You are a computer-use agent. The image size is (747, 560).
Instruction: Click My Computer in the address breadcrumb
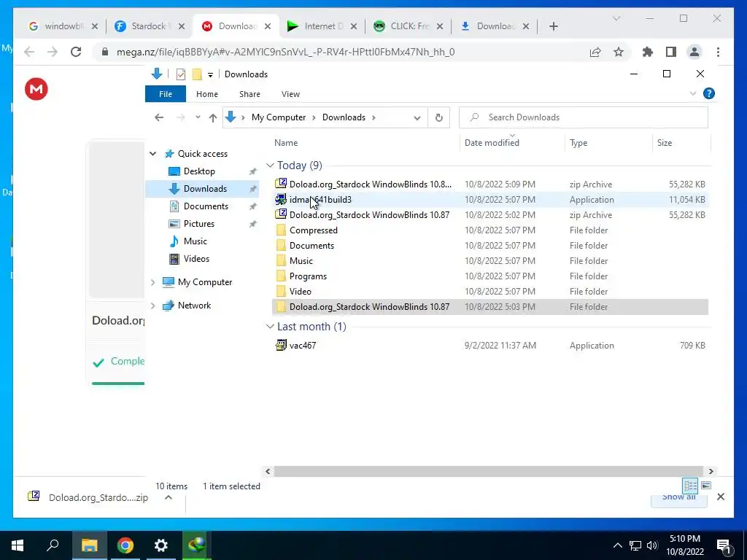(279, 117)
